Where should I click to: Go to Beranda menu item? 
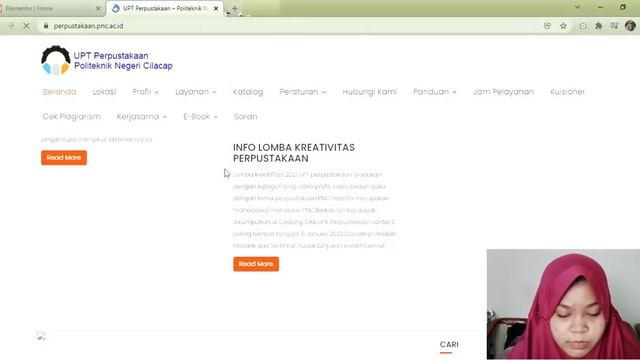tap(59, 92)
